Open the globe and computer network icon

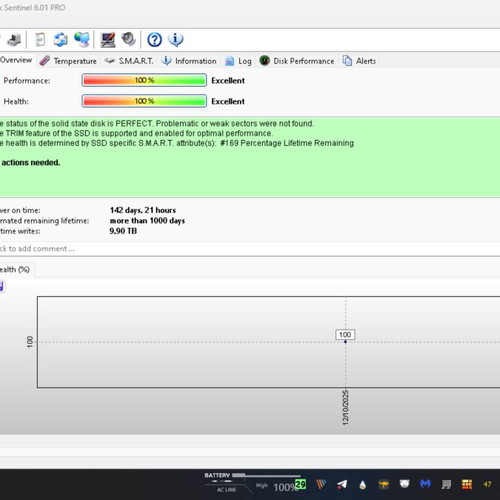[82, 40]
